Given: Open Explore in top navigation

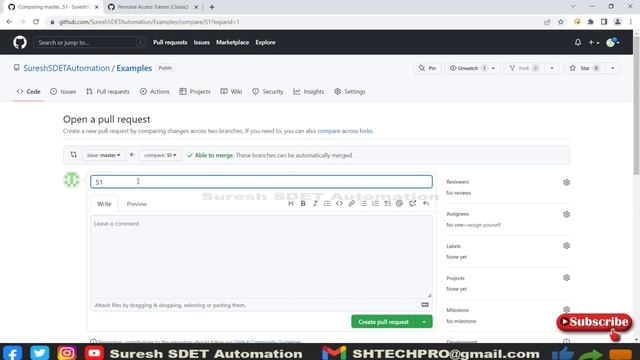Looking at the screenshot, I should tap(265, 42).
